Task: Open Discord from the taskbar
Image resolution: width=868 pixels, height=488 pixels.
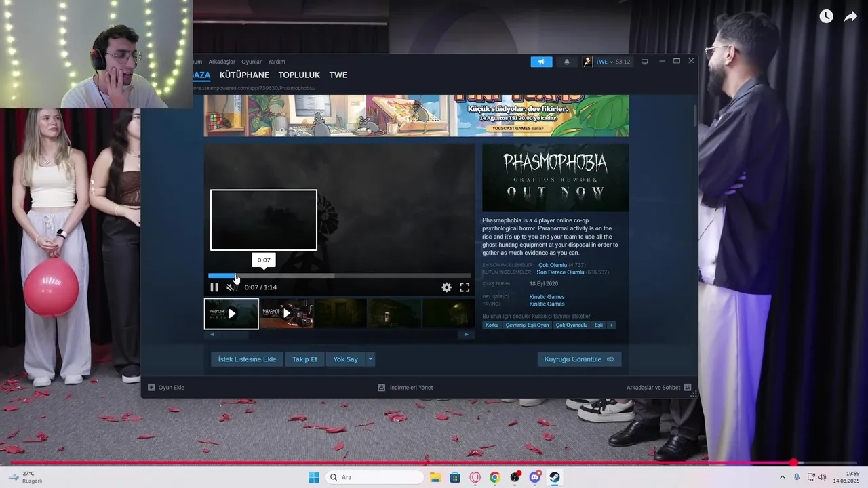Action: pos(535,477)
